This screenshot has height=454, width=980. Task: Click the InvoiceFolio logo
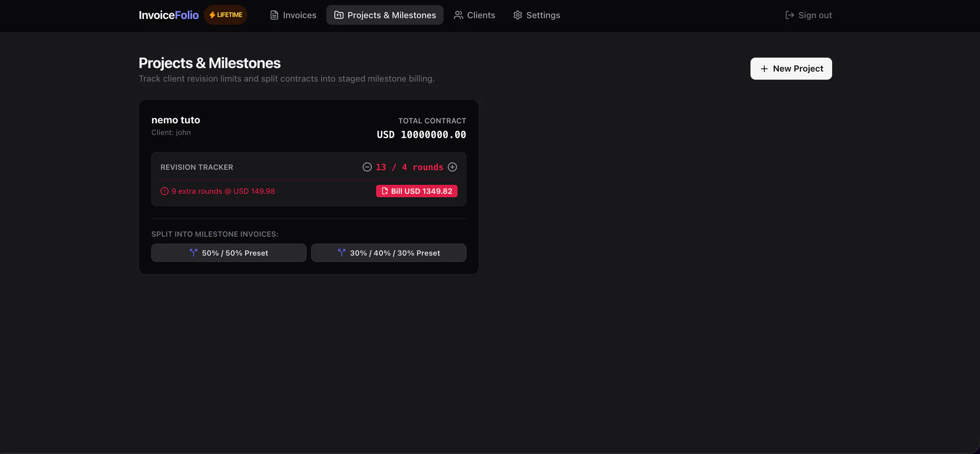[x=169, y=15]
